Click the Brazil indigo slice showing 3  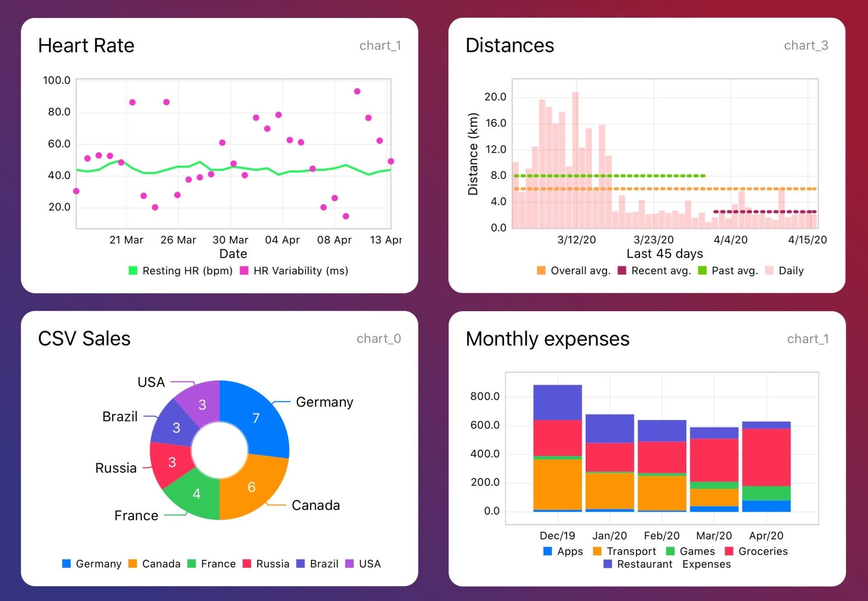176,428
